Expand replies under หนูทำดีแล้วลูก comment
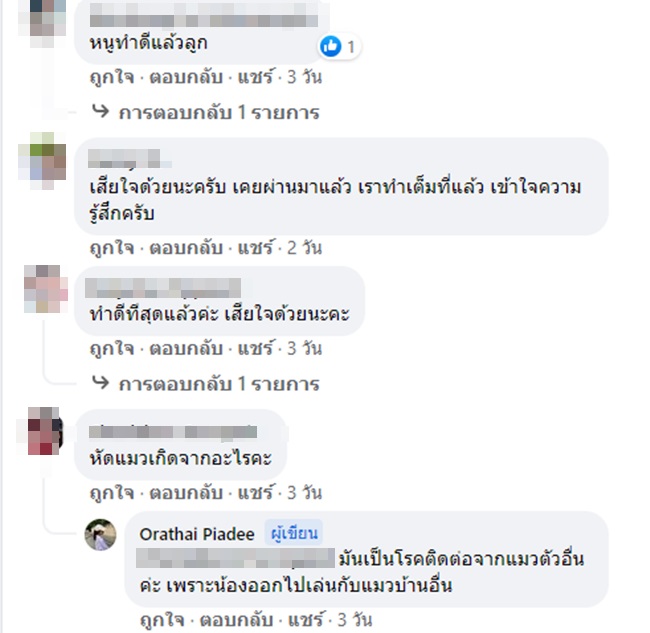The width and height of the screenshot is (650, 633). (219, 112)
